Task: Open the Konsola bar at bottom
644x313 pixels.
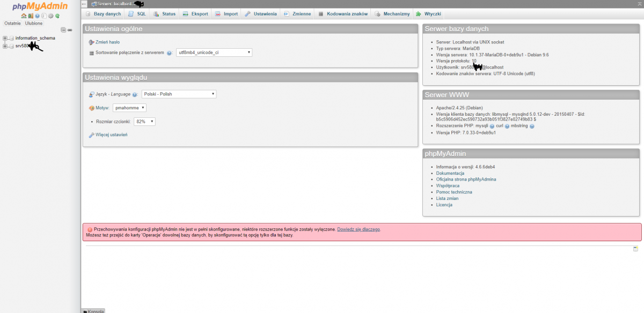Action: (93, 310)
